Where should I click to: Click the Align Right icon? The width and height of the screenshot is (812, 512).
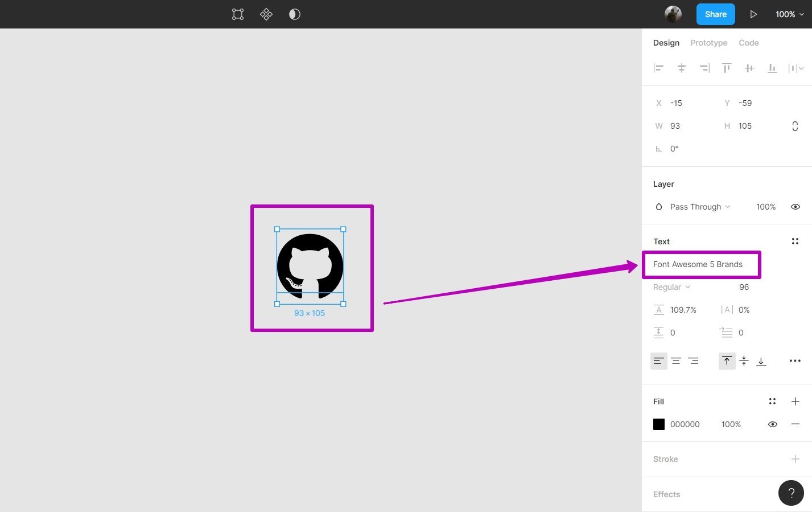click(x=704, y=68)
